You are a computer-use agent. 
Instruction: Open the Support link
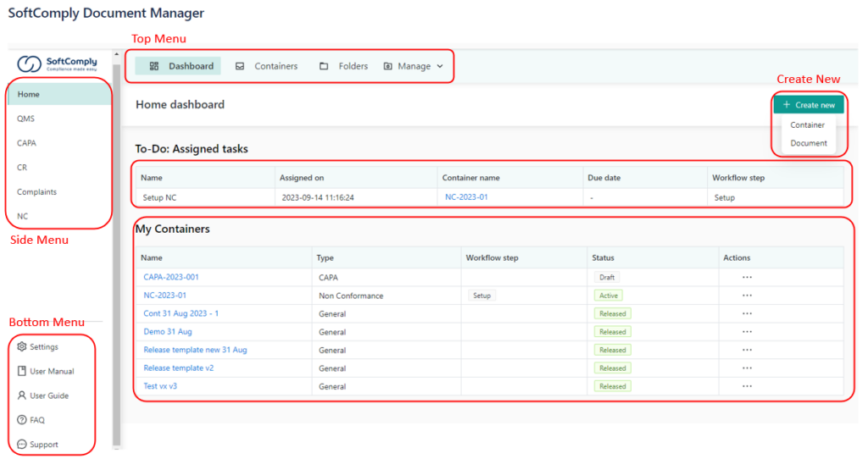tap(44, 444)
